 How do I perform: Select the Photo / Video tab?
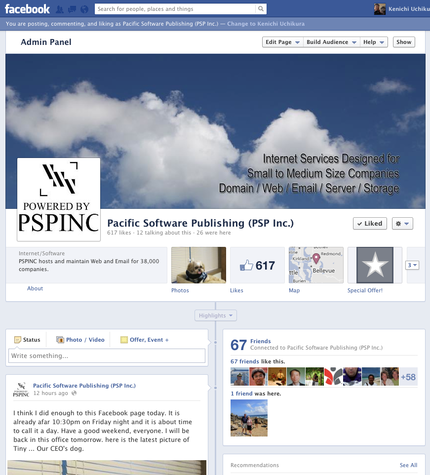[x=80, y=340]
